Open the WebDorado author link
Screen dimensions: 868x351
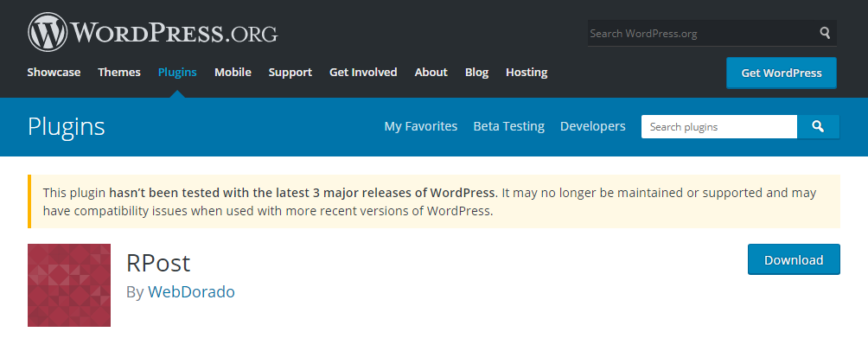pyautogui.click(x=191, y=291)
